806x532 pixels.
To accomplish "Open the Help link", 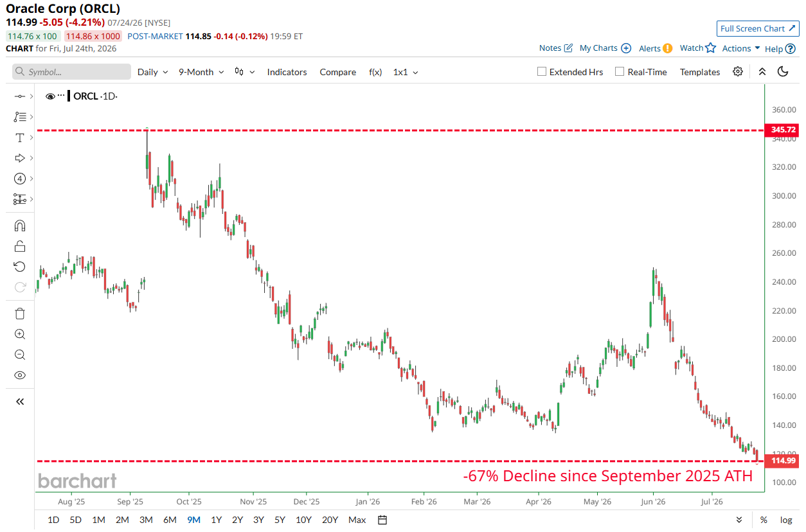I will tap(780, 48).
